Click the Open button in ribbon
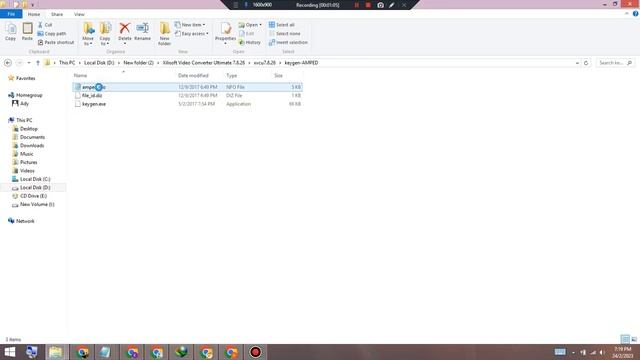This screenshot has height=360, width=640. coord(250,25)
